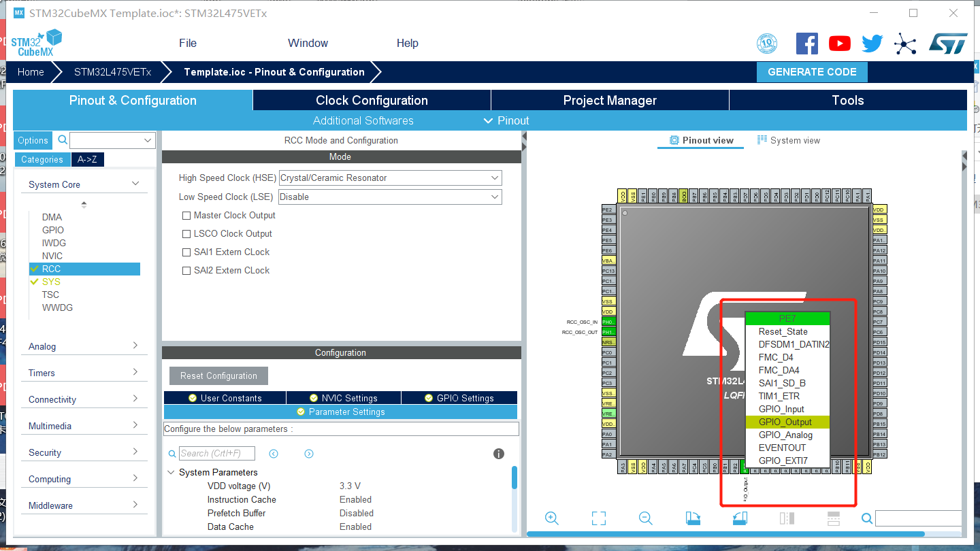Show parameter info icon

[x=499, y=454]
